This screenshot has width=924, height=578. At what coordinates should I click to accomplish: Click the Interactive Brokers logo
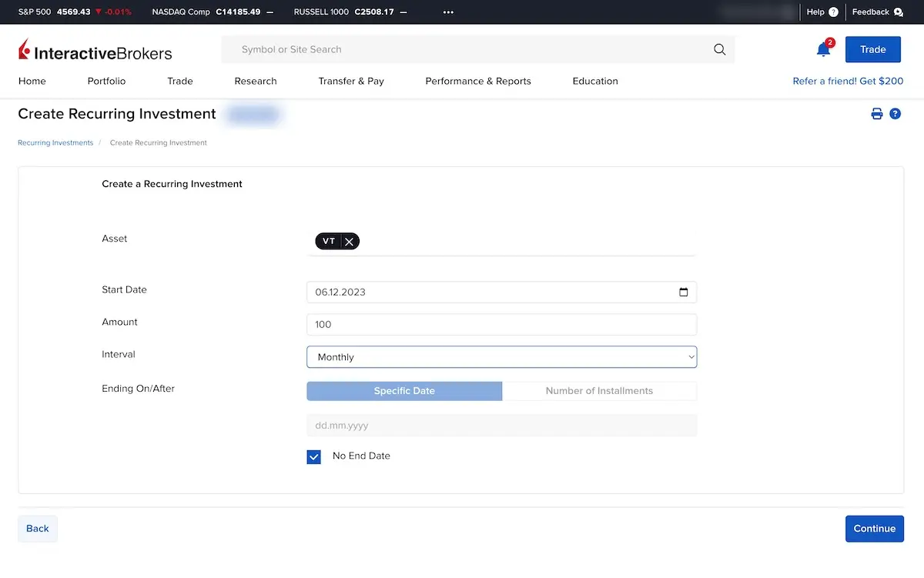[x=95, y=51]
